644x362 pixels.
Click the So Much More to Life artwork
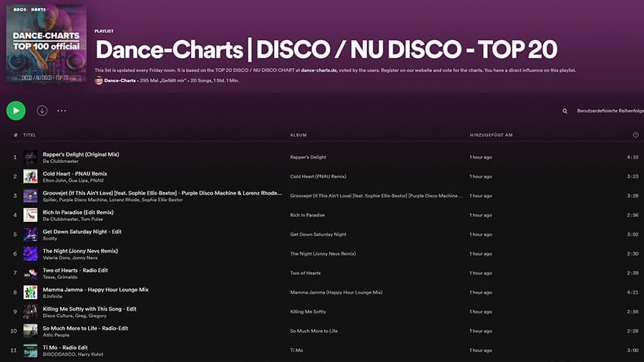pos(30,331)
